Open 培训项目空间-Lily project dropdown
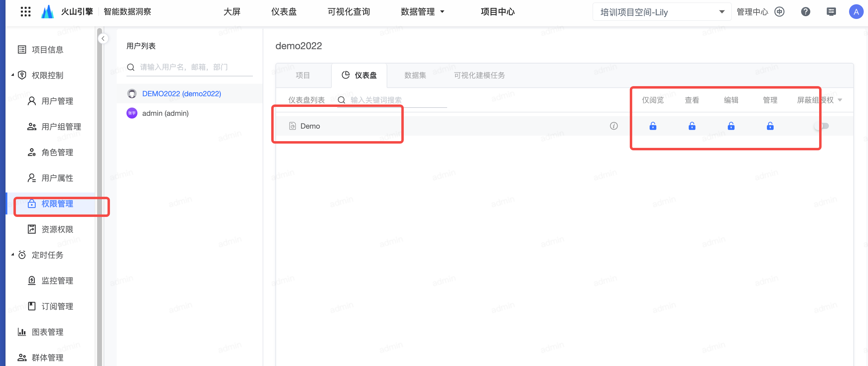The height and width of the screenshot is (366, 868). point(662,12)
